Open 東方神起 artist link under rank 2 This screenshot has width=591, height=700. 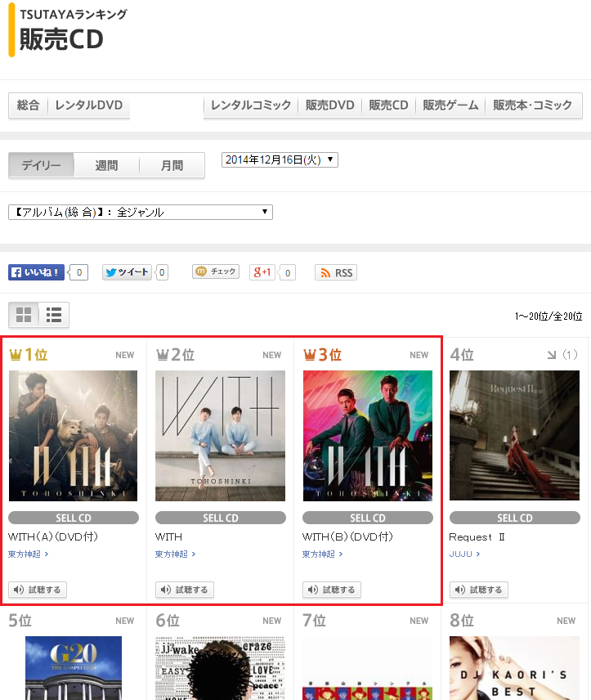tap(175, 554)
